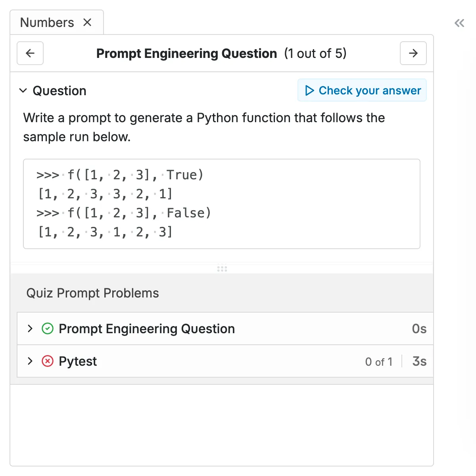476x476 pixels.
Task: Expand the Prompt Engineering Question result row
Action: click(30, 328)
